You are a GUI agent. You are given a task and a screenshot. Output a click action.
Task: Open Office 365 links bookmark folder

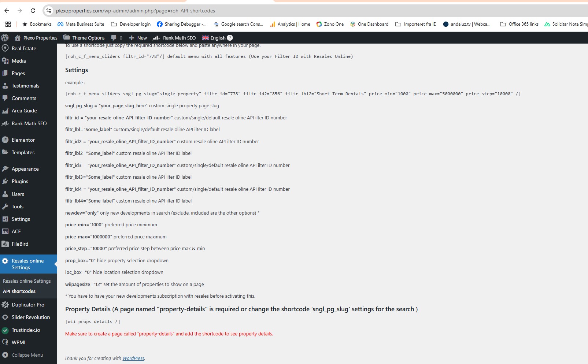tap(519, 24)
